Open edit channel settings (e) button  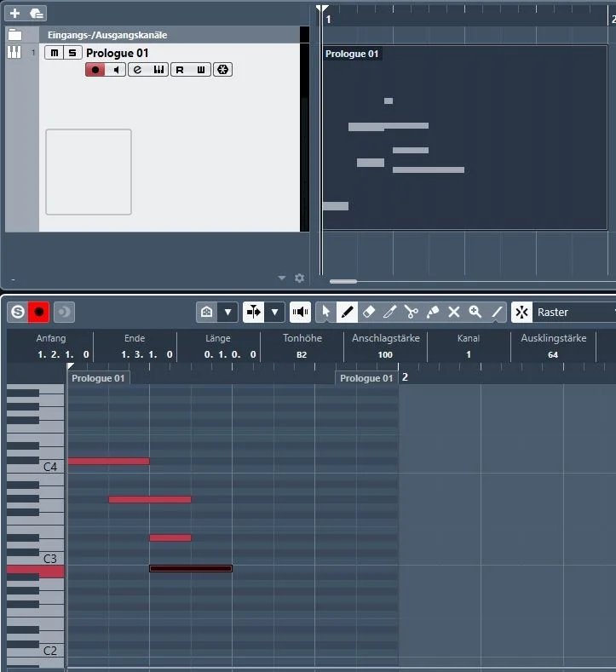pos(137,70)
